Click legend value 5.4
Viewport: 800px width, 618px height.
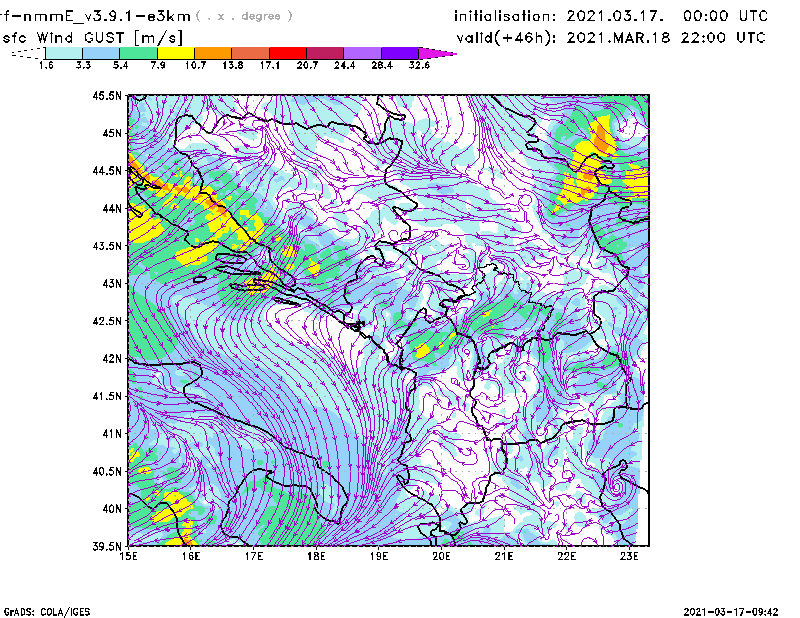(120, 65)
